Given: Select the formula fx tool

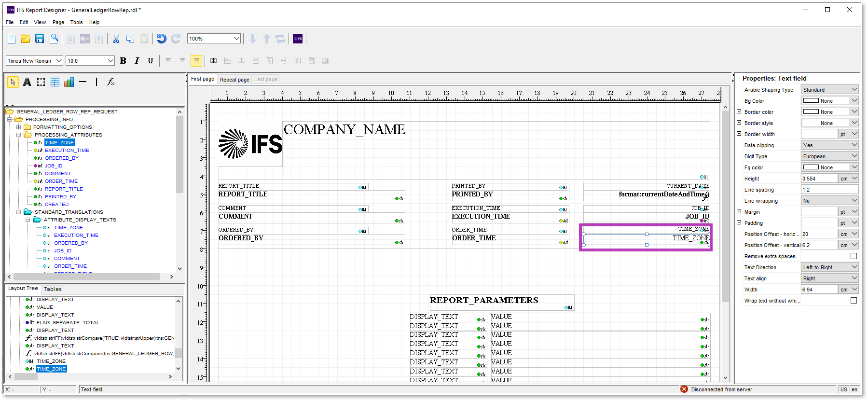Looking at the screenshot, I should pos(110,82).
